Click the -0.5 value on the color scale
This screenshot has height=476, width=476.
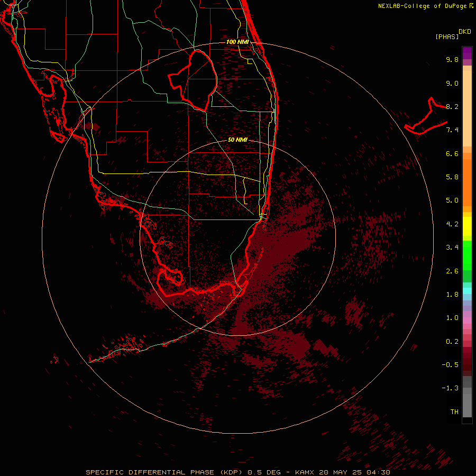[x=450, y=365]
